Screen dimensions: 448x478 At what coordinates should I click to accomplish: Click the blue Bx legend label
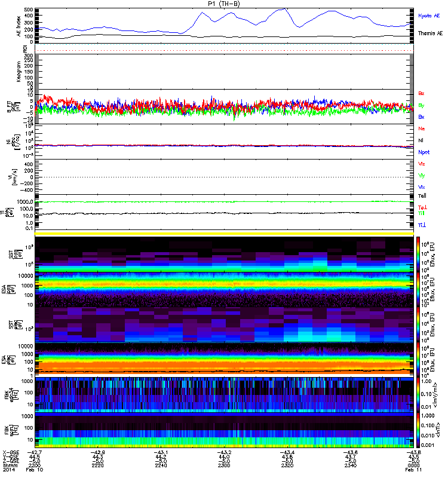coord(421,117)
